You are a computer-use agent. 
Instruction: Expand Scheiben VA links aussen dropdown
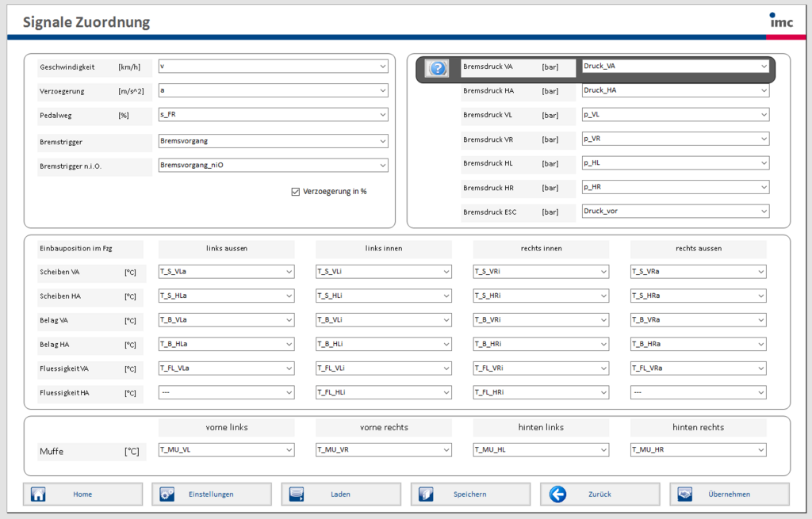pos(227,272)
